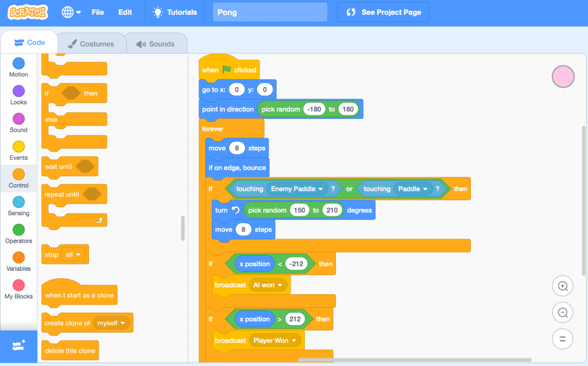Expand the Enemy Paddle touching dropdown
The width and height of the screenshot is (588, 366).
(319, 189)
